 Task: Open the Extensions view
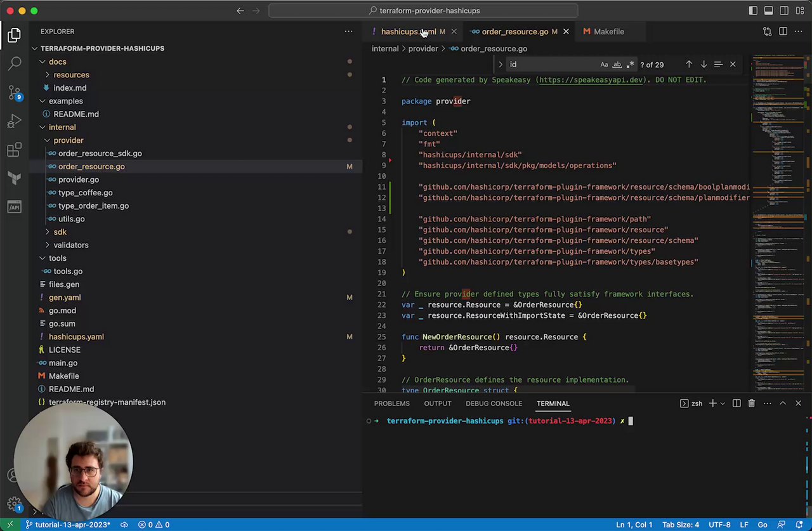click(15, 150)
